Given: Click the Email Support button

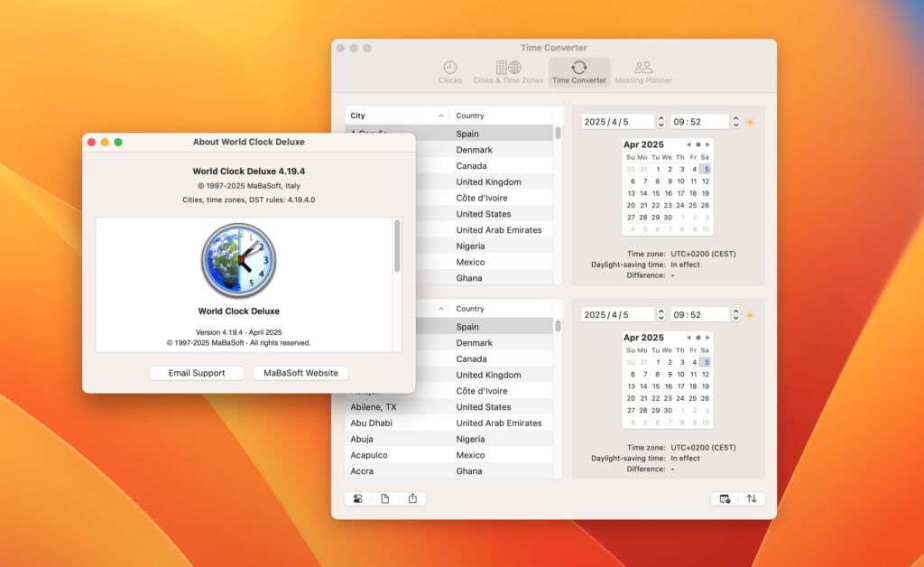Looking at the screenshot, I should pos(196,373).
